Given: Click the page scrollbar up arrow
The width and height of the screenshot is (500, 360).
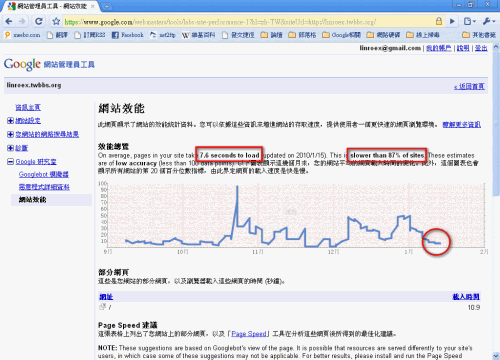Looking at the screenshot, I should pyautogui.click(x=496, y=47).
